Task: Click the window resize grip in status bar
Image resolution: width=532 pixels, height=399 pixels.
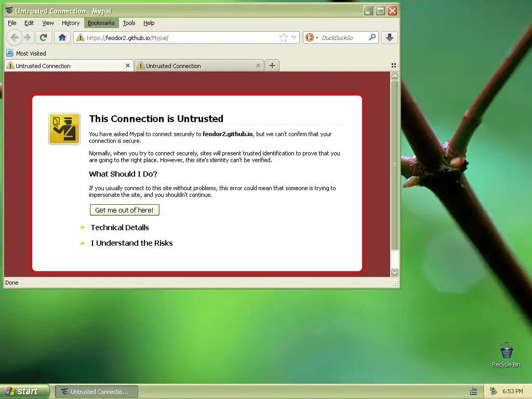Action: click(395, 284)
